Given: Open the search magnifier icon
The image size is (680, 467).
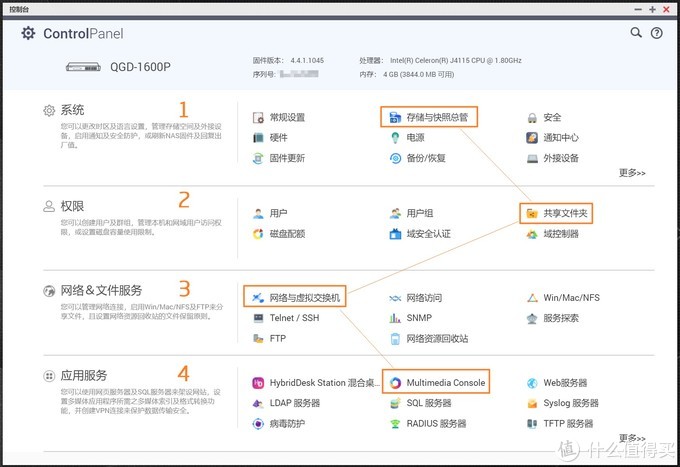Looking at the screenshot, I should 636,33.
